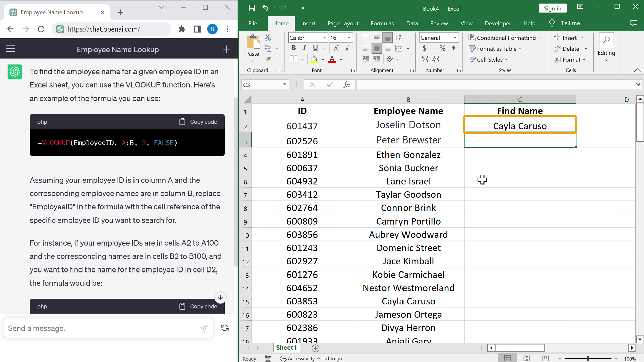The width and height of the screenshot is (644, 362).
Task: Click the Format Painter brush icon
Action: click(x=268, y=59)
